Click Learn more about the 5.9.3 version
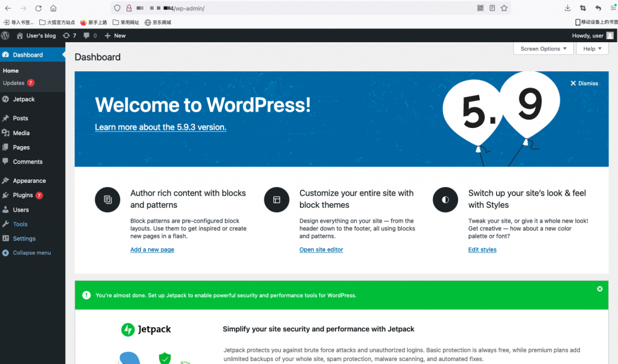 (x=161, y=127)
